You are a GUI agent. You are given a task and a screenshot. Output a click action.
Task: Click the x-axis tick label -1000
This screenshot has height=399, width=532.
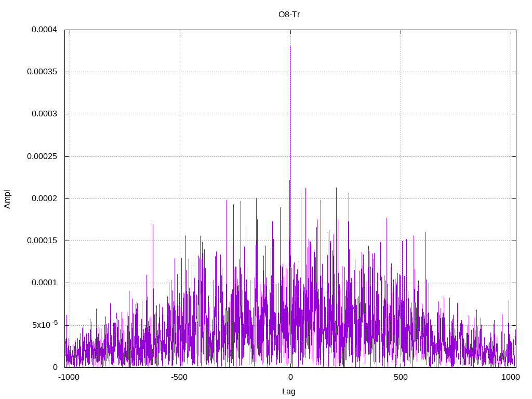pyautogui.click(x=69, y=377)
